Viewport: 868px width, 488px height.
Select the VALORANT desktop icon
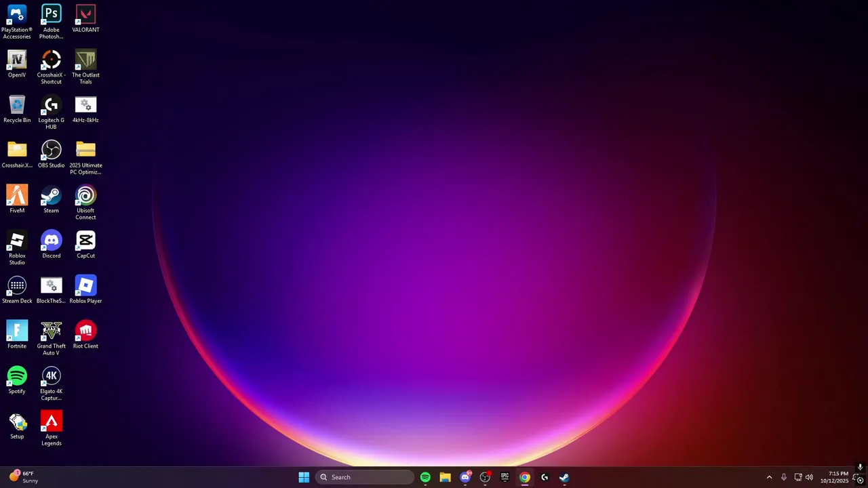point(85,18)
